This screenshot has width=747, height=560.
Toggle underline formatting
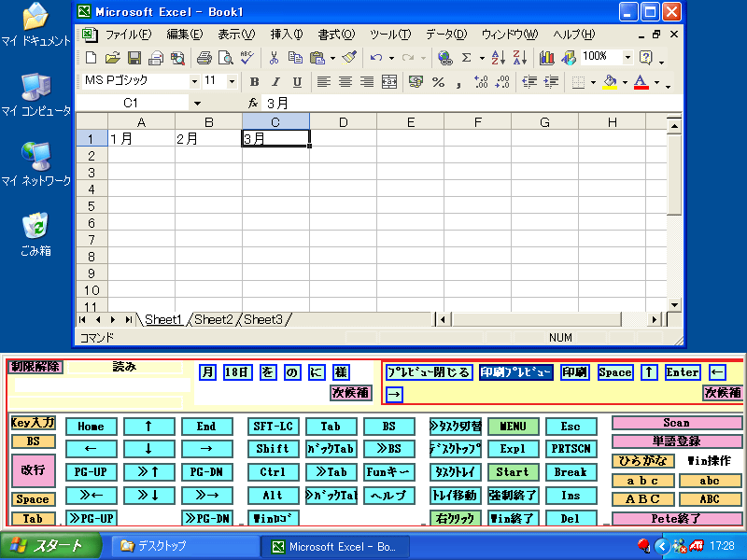point(297,82)
